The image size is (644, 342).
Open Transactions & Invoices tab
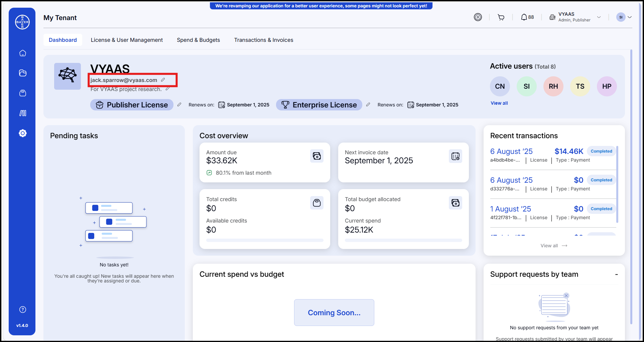[x=264, y=40]
